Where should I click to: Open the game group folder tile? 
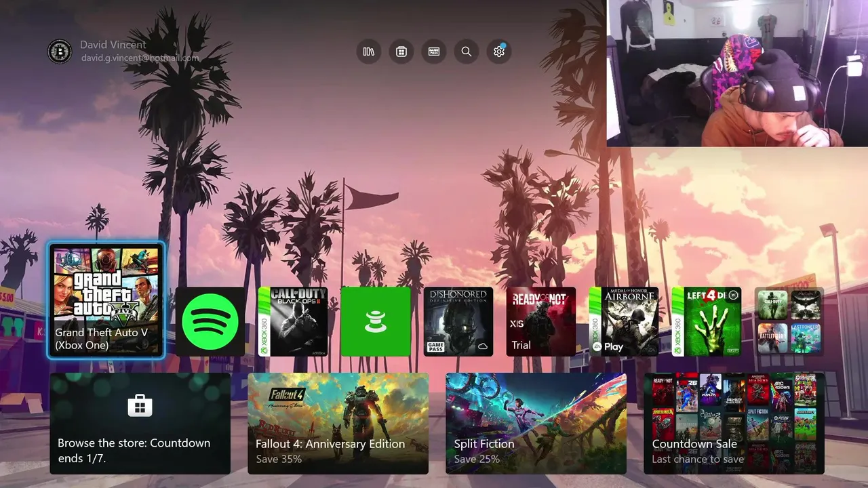(789, 321)
